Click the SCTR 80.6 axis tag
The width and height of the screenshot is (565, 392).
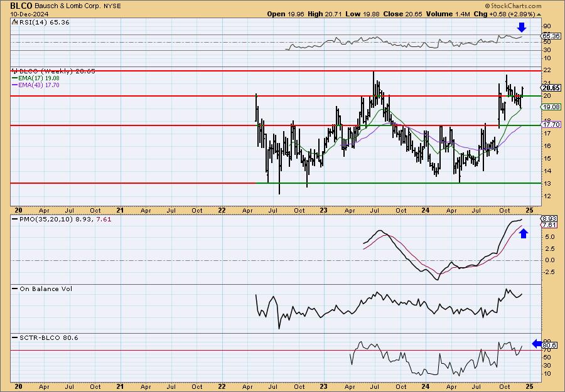(x=549, y=345)
